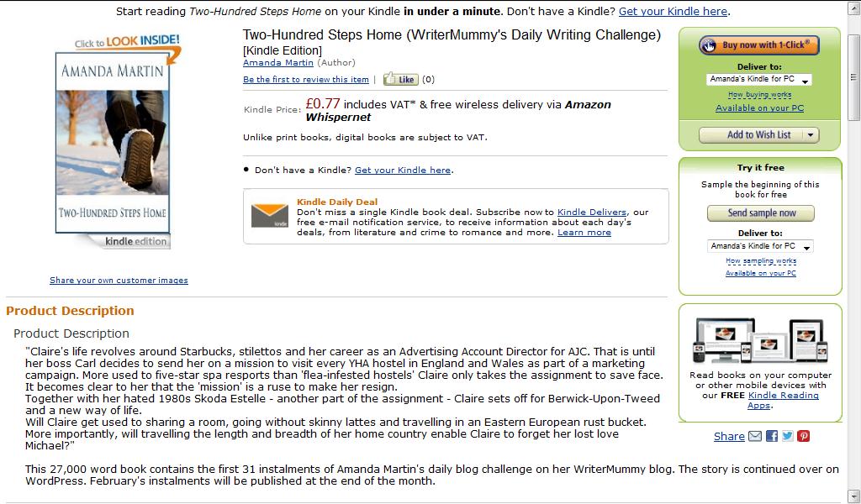The height and width of the screenshot is (504, 861).
Task: Open the Amanda Martin author link
Action: 277,63
